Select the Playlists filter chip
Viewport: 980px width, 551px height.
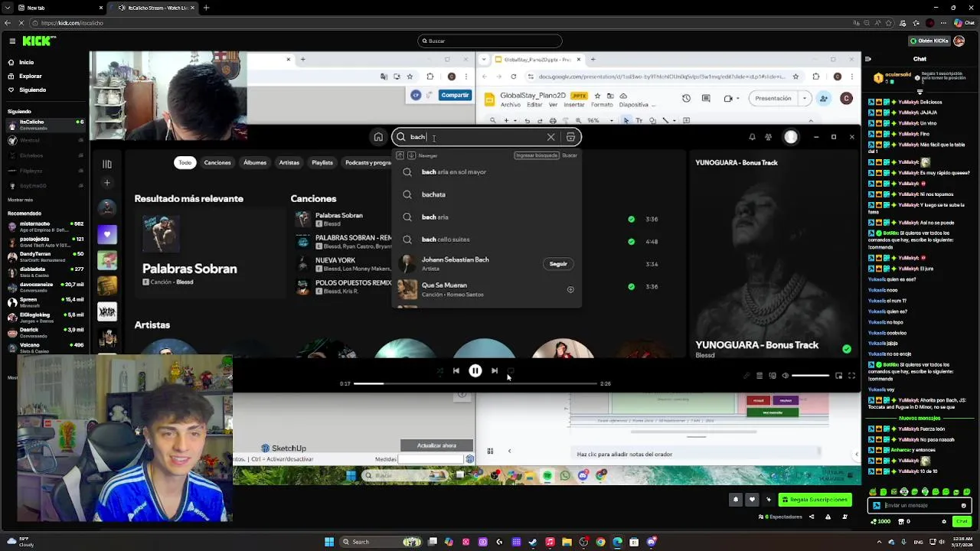coord(322,162)
